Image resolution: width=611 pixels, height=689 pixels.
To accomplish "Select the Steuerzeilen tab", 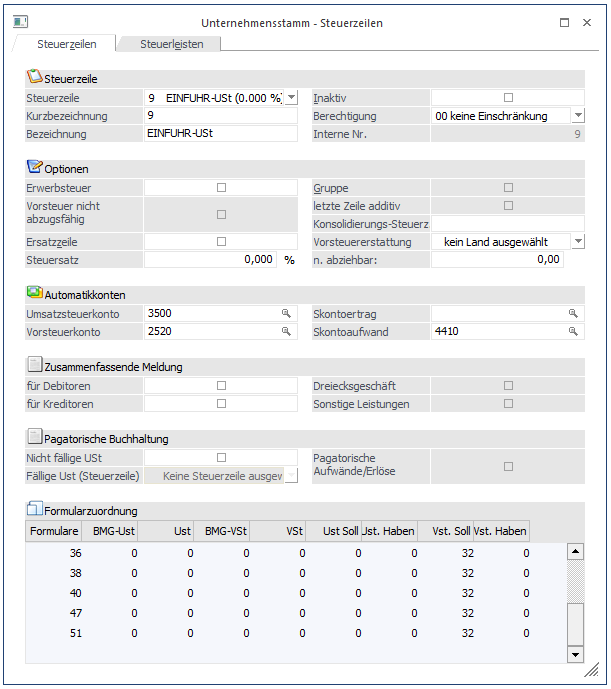I will coord(65,43).
